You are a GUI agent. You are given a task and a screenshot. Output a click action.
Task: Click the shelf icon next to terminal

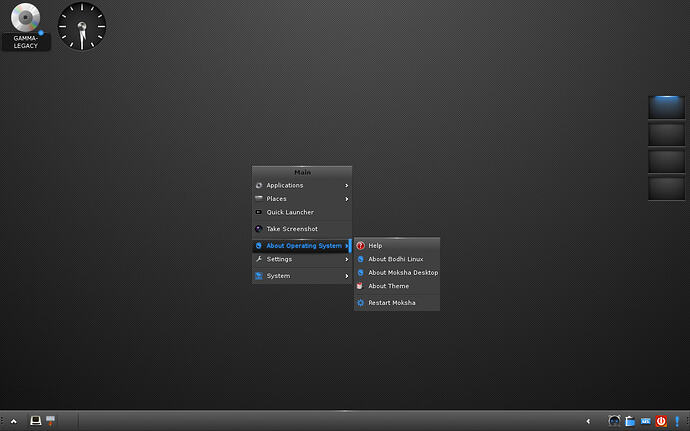tap(51, 421)
